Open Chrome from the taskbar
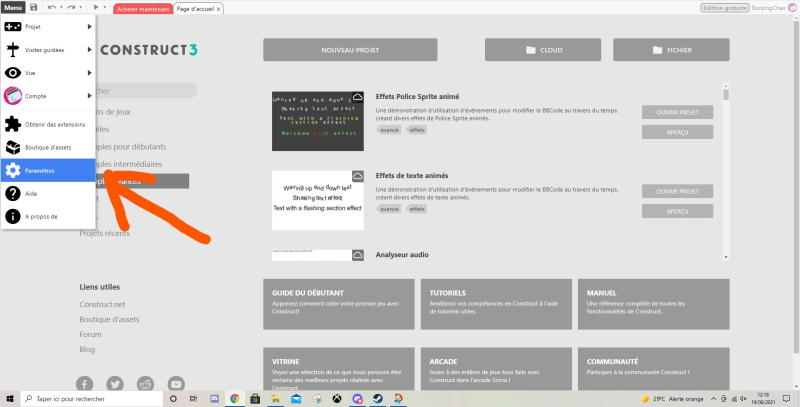Viewport: 800px width, 407px height. (x=235, y=399)
